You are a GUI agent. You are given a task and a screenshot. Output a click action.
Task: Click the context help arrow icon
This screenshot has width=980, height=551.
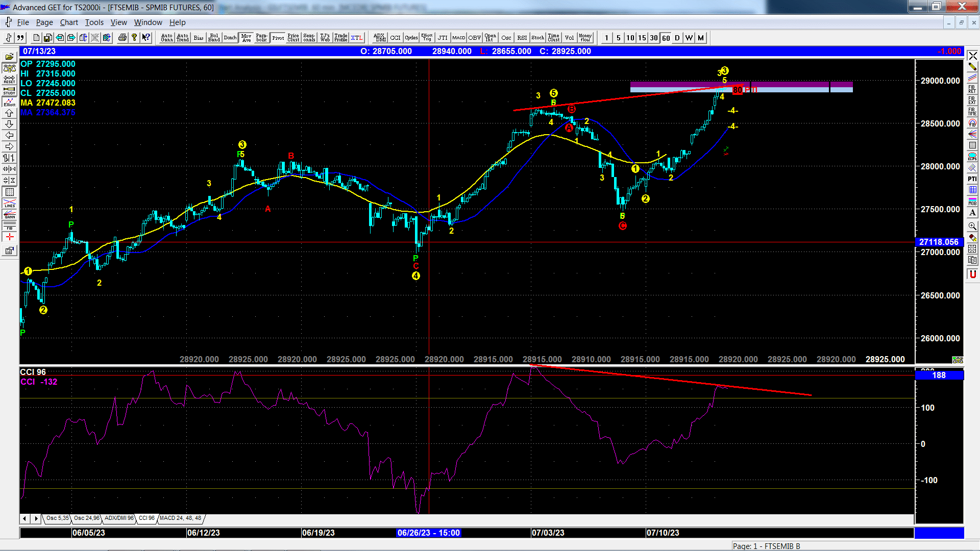[x=146, y=38]
